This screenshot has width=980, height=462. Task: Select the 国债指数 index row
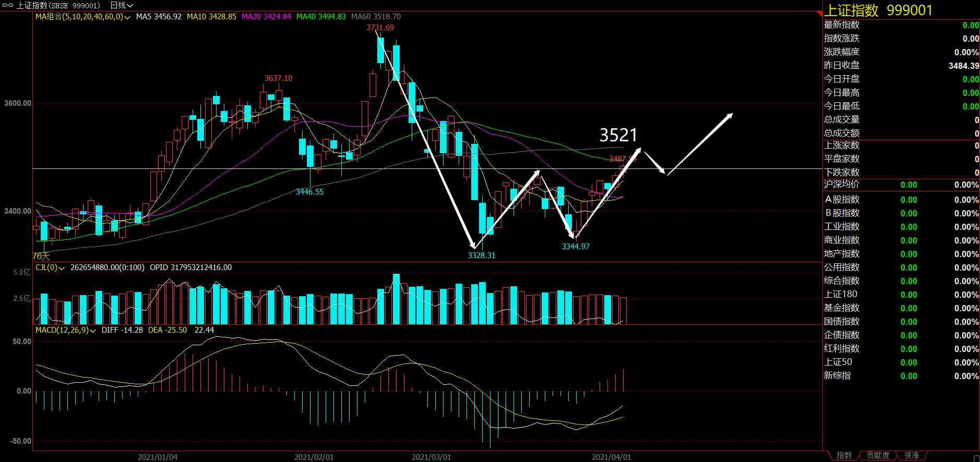[x=901, y=322]
